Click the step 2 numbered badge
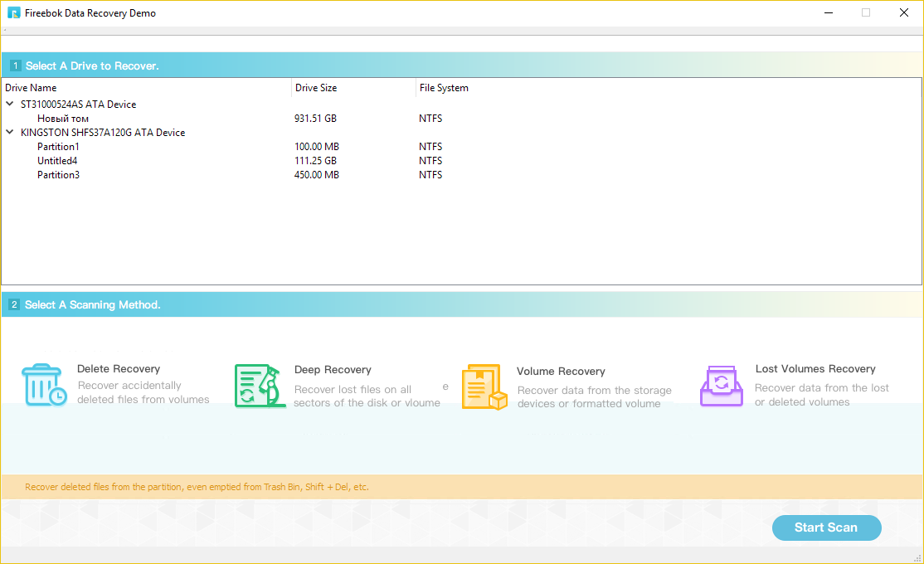Image resolution: width=924 pixels, height=564 pixels. (x=14, y=304)
